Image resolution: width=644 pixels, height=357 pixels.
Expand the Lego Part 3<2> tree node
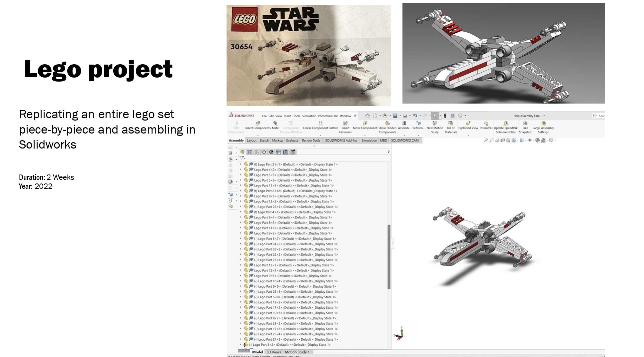[x=241, y=345]
